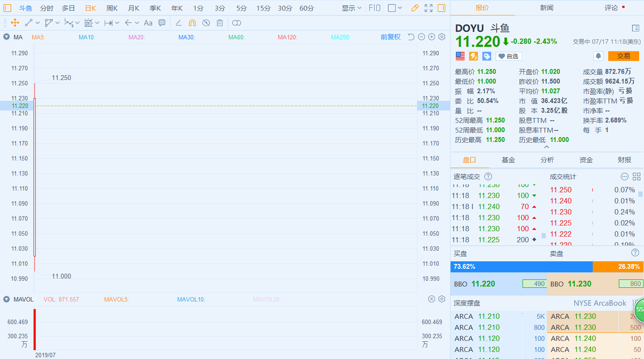Click the stock detail list icon

pyautogui.click(x=635, y=28)
